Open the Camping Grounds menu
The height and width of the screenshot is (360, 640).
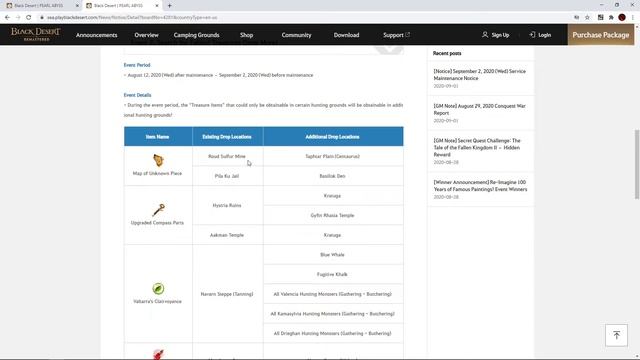[x=196, y=35]
